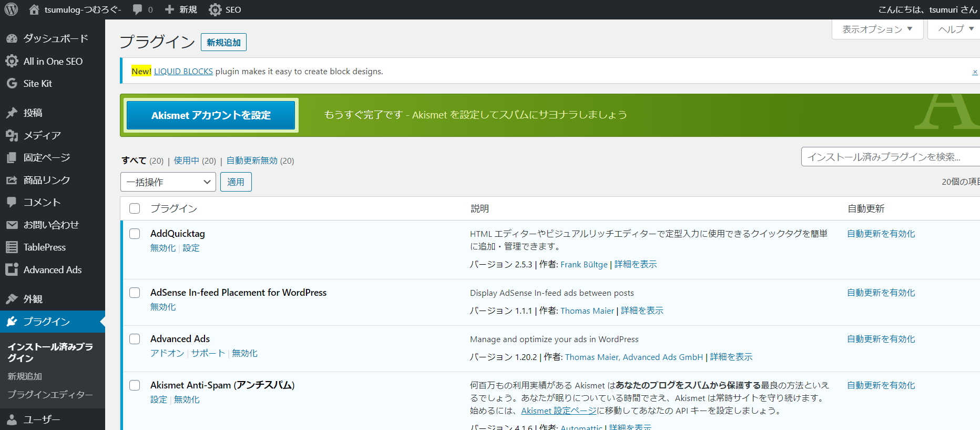
Task: Click the コメント speech bubble icon
Action: point(12,202)
